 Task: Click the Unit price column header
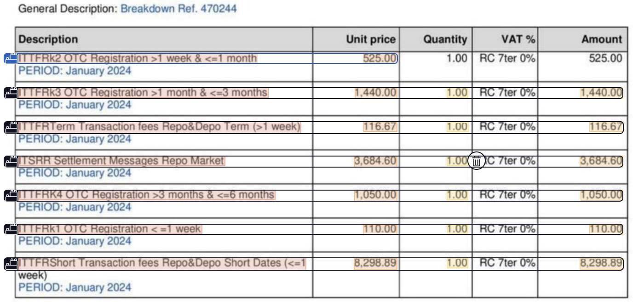(x=371, y=40)
